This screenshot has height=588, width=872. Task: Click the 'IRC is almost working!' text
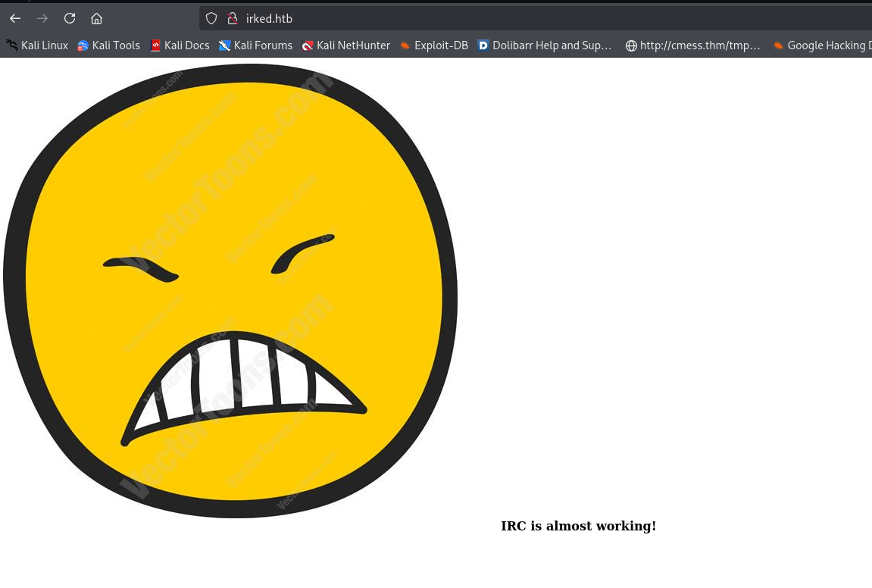pyautogui.click(x=578, y=526)
